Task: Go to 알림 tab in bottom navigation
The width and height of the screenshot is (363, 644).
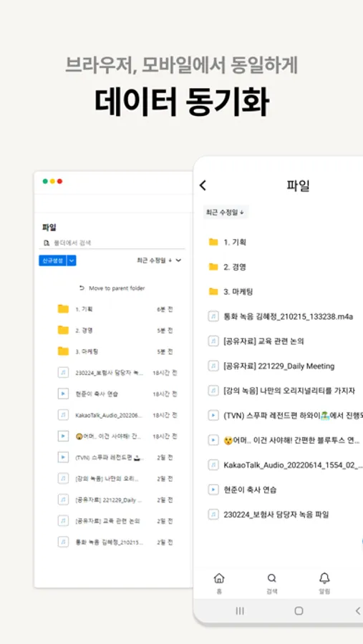Action: [x=324, y=582]
